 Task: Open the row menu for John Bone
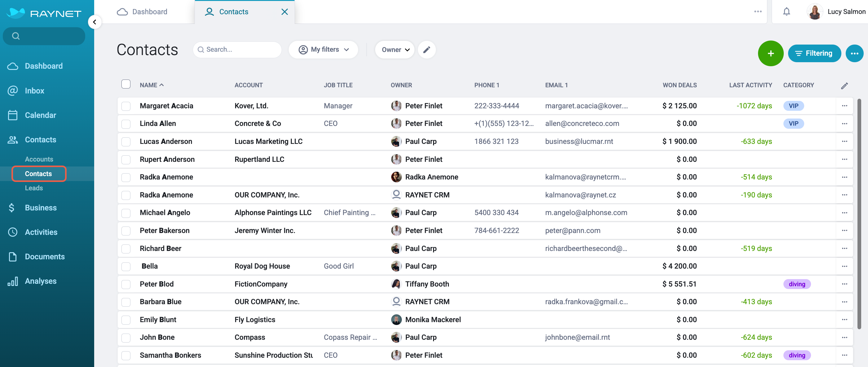(844, 337)
